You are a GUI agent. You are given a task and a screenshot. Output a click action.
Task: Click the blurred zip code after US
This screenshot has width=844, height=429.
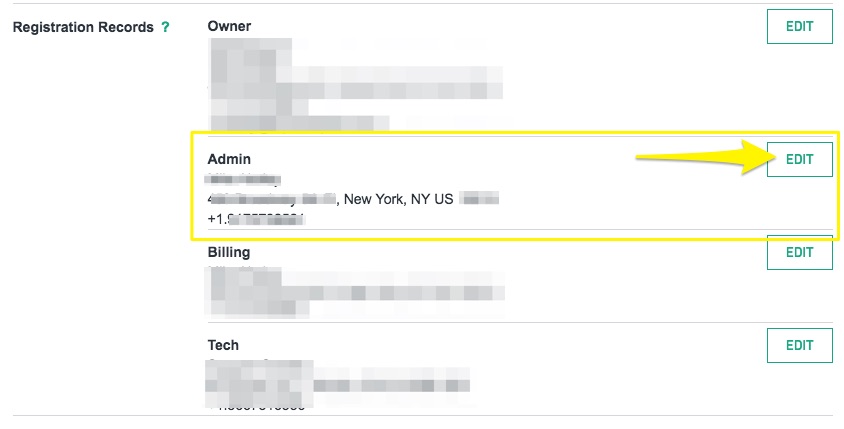point(480,199)
